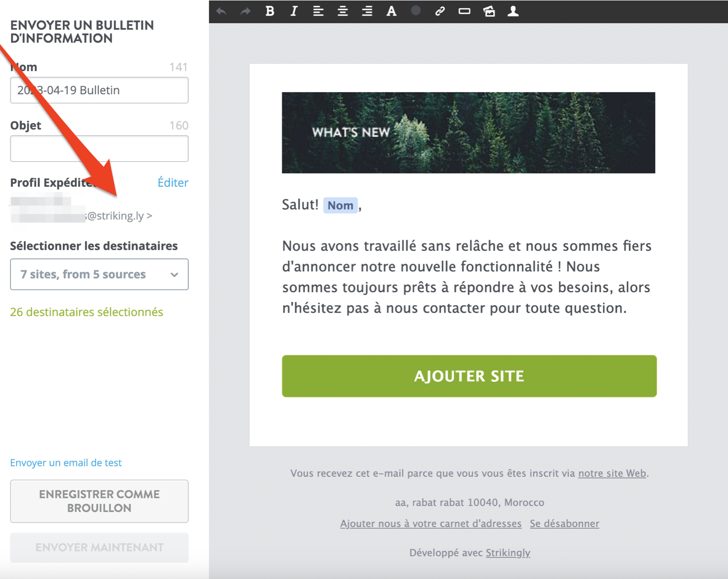Screen dimensions: 728x579
Task: Align text to the left
Action: tap(318, 11)
